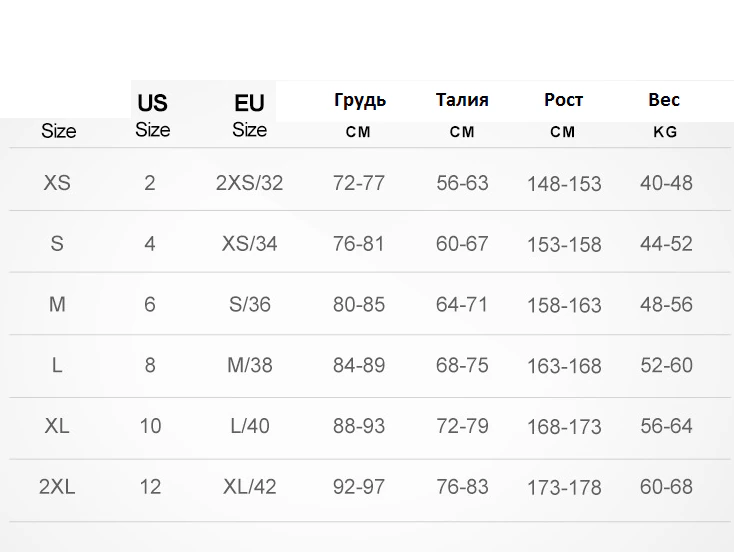Select waist value 68-75
The image size is (734, 552).
coord(462,365)
